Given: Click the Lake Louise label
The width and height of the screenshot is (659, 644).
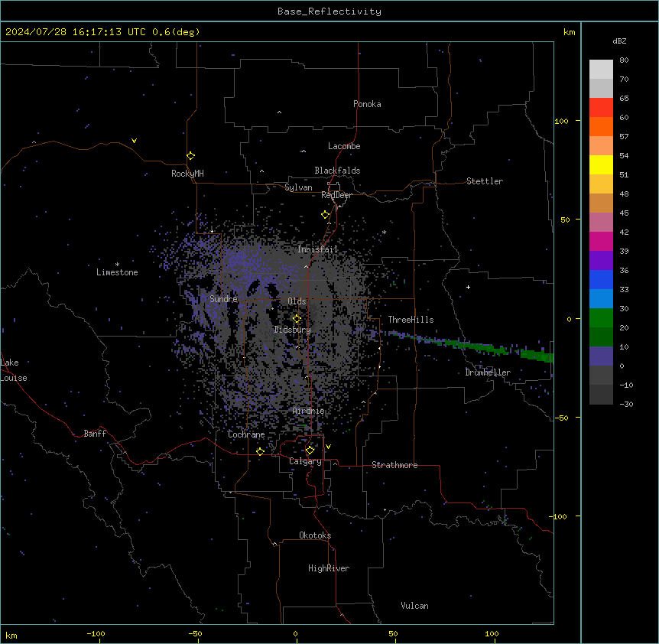Looking at the screenshot, I should 14,370.
